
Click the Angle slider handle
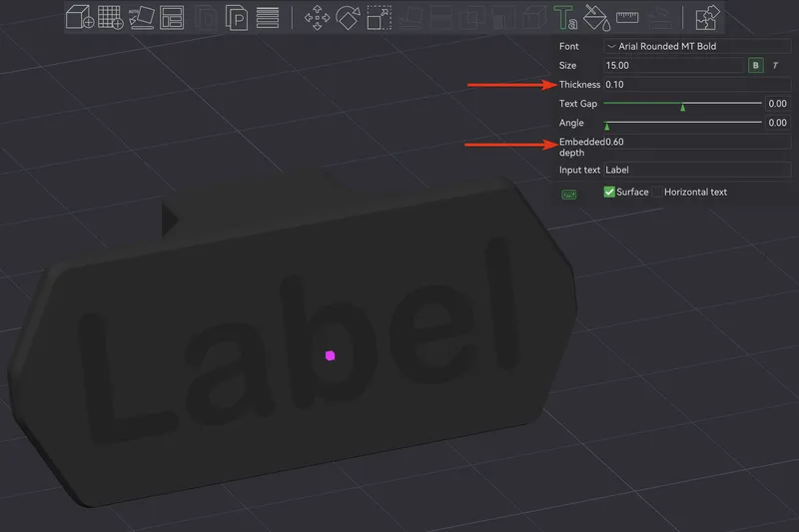(x=607, y=126)
